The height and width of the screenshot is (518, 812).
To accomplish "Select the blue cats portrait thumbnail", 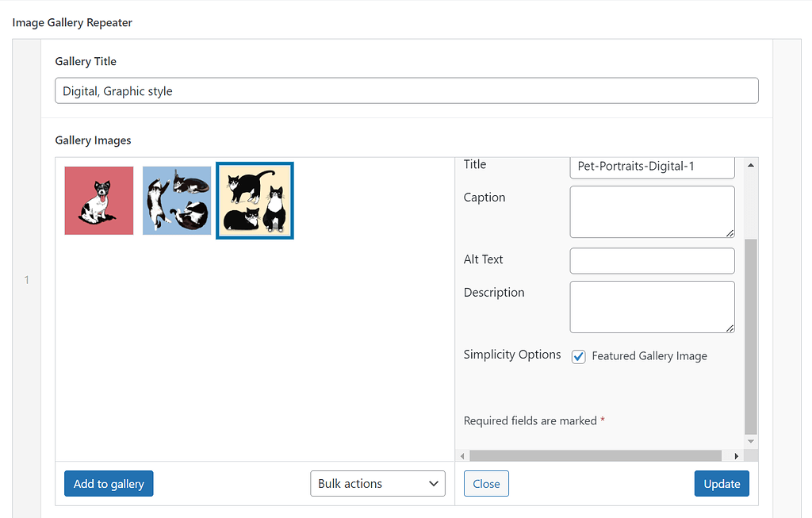I will (x=177, y=201).
